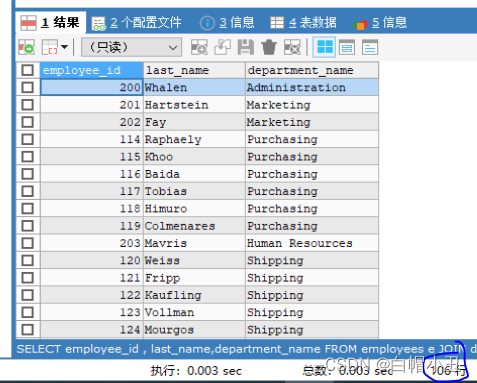Select the Purchasing cell in Khoo row

(x=312, y=157)
